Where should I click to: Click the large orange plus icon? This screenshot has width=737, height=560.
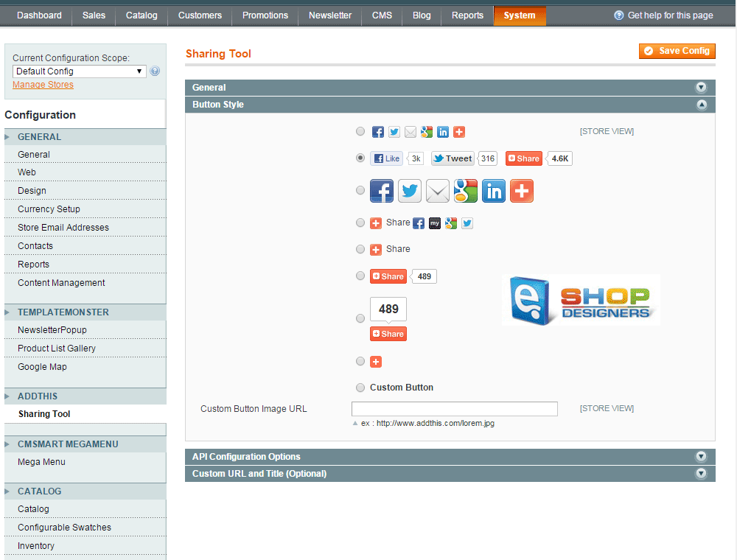tap(522, 191)
